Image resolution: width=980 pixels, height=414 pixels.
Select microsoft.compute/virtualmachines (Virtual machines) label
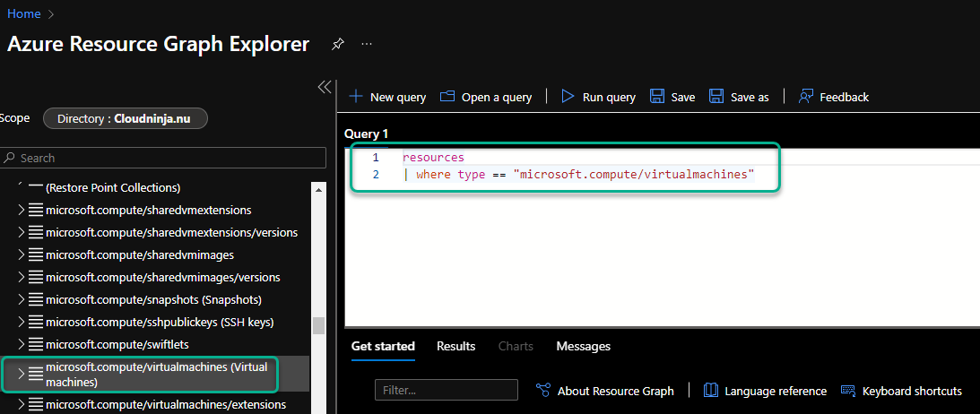[x=156, y=374]
